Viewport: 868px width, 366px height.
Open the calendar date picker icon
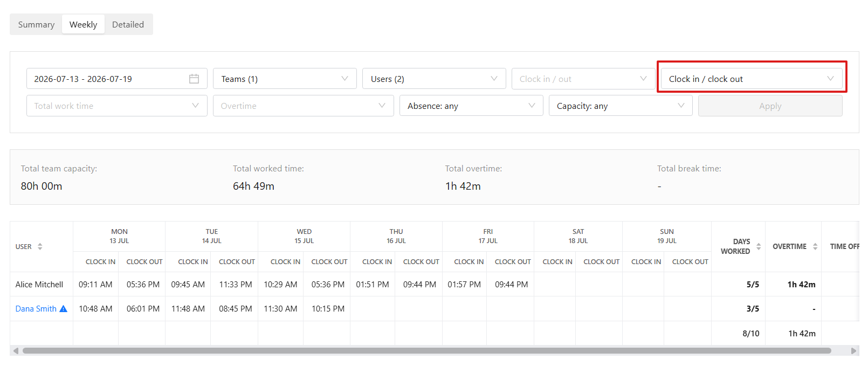pos(194,79)
